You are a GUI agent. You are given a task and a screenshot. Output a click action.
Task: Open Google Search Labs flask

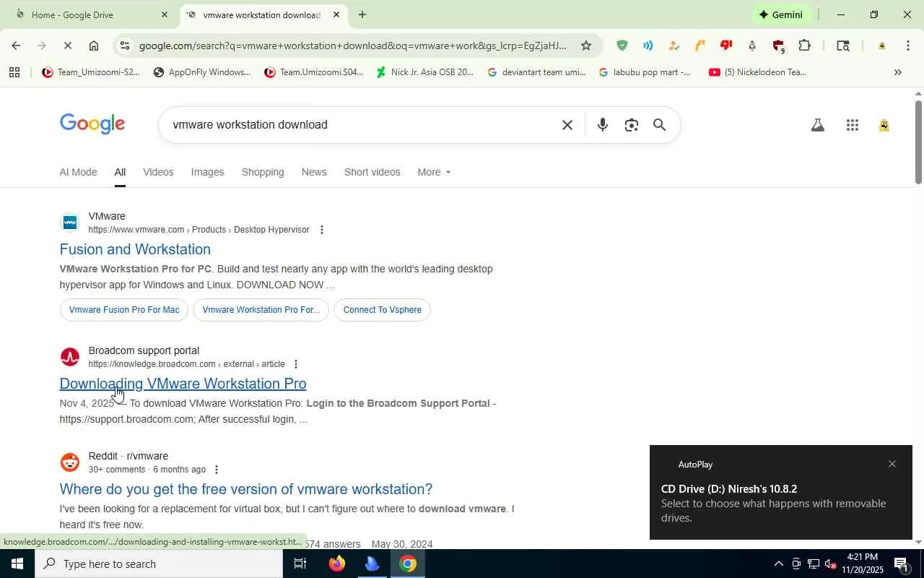pos(817,125)
